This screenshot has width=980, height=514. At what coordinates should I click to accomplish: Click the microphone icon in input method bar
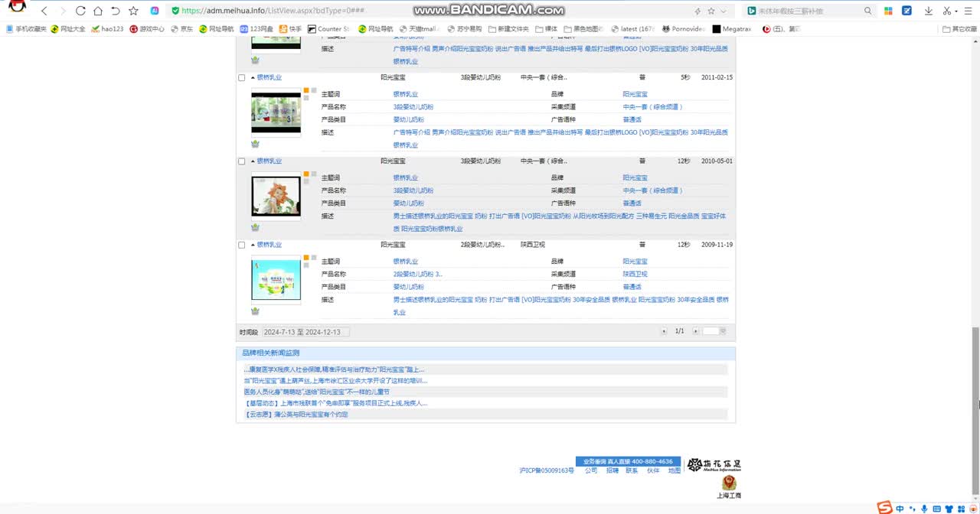coord(924,509)
